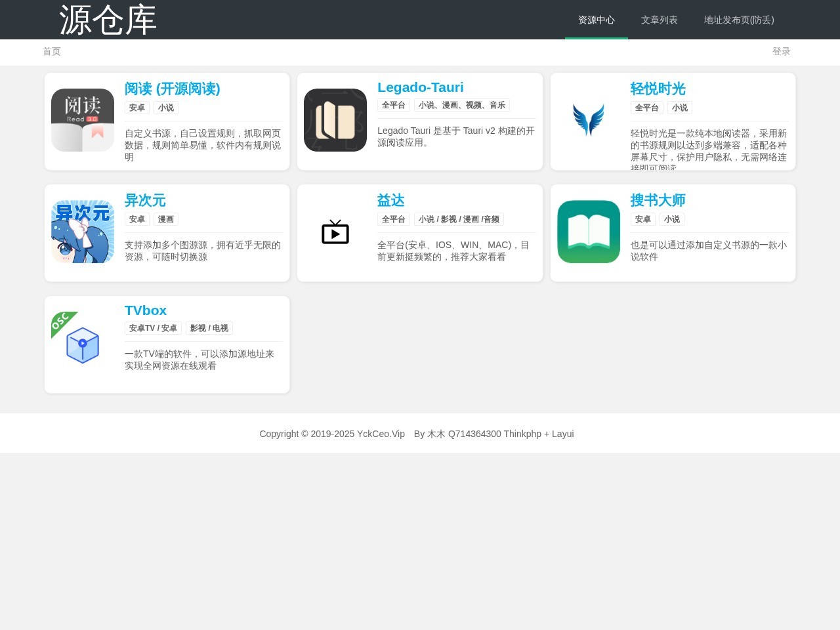Click the 全平台 tag under 益达
The image size is (840, 630).
coord(394,219)
